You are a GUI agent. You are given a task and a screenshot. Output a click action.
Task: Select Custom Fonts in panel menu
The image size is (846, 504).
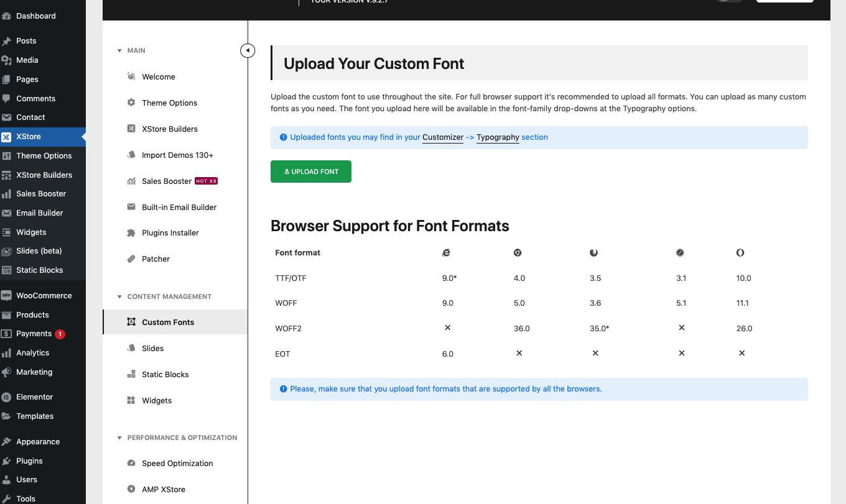[175, 322]
